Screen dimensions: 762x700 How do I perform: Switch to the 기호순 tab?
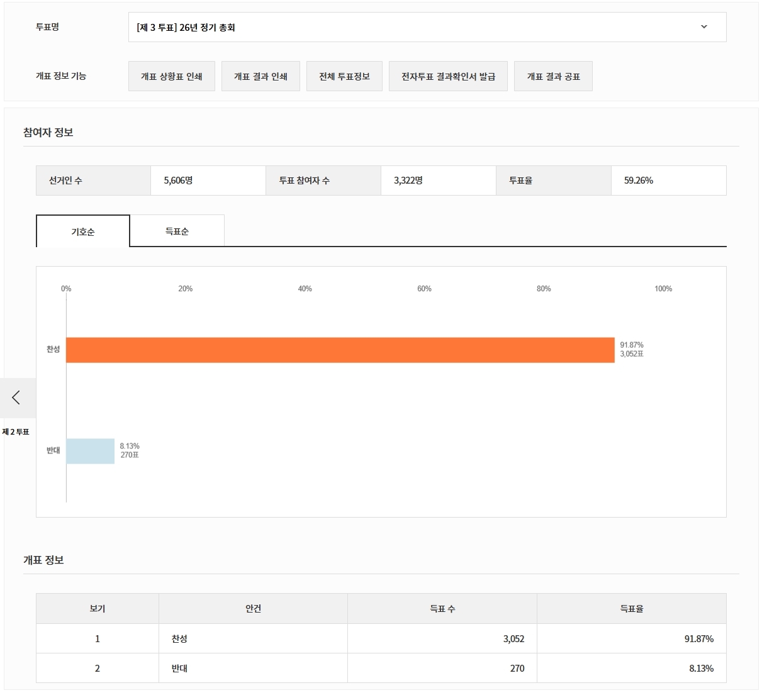pyautogui.click(x=83, y=231)
